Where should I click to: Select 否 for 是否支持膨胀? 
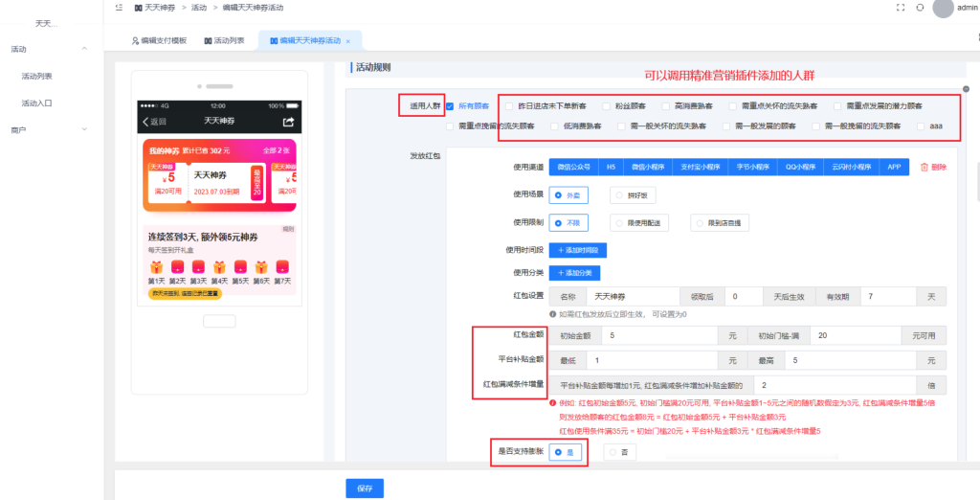point(612,453)
